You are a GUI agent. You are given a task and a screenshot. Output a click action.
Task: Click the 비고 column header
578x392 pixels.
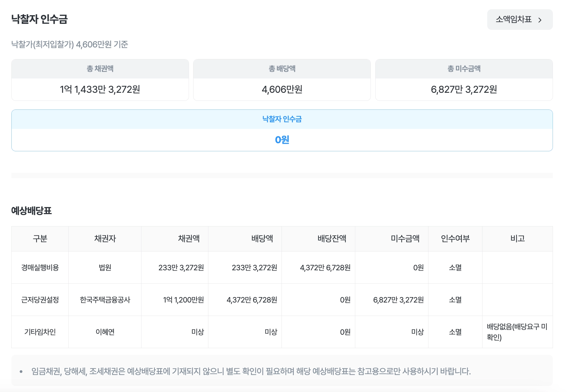pyautogui.click(x=517, y=239)
